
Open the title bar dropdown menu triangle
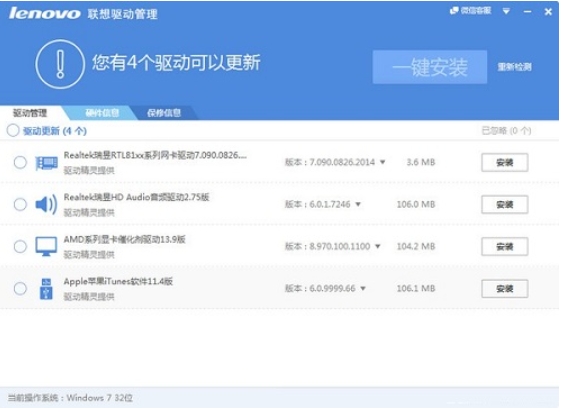coord(506,12)
